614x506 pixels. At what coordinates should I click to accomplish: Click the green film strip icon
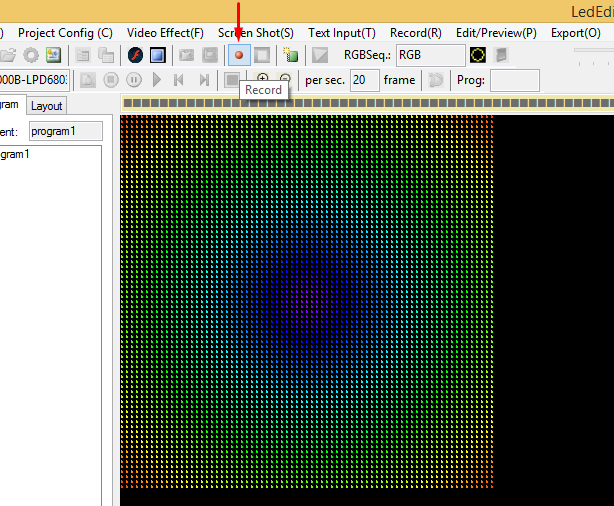pyautogui.click(x=291, y=55)
